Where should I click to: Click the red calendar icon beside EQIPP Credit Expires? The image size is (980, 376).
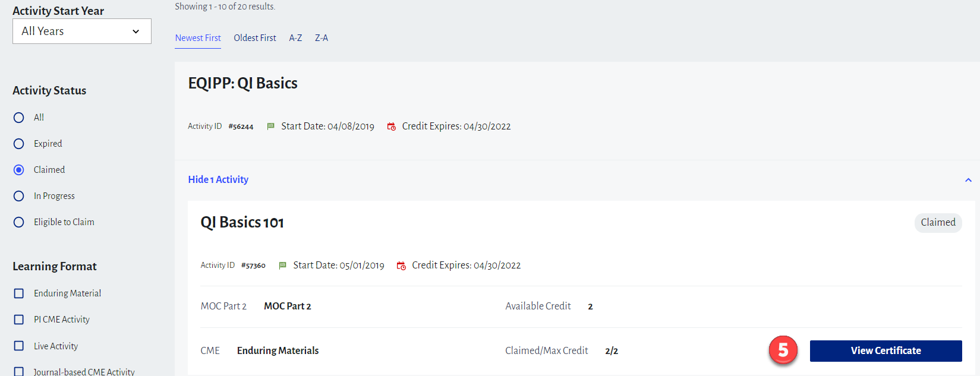(x=391, y=127)
